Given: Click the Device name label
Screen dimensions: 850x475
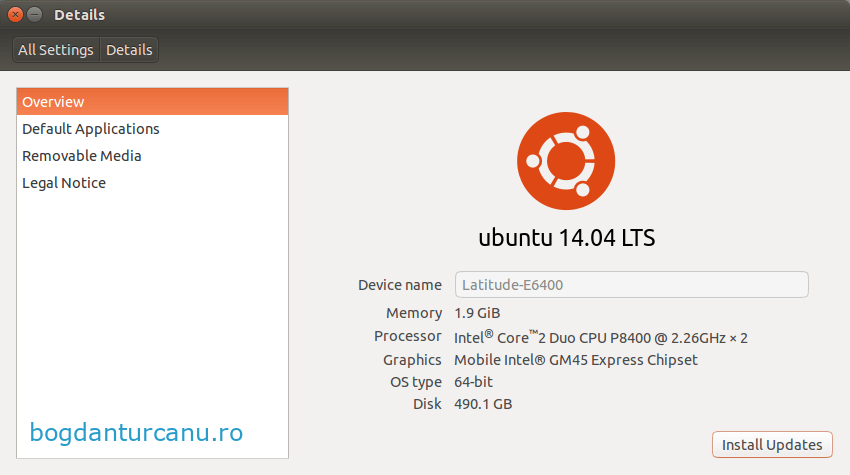Looking at the screenshot, I should (399, 285).
